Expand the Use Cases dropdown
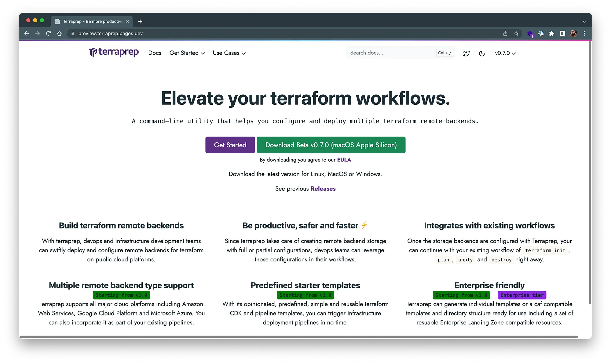This screenshot has height=364, width=611. [x=229, y=53]
